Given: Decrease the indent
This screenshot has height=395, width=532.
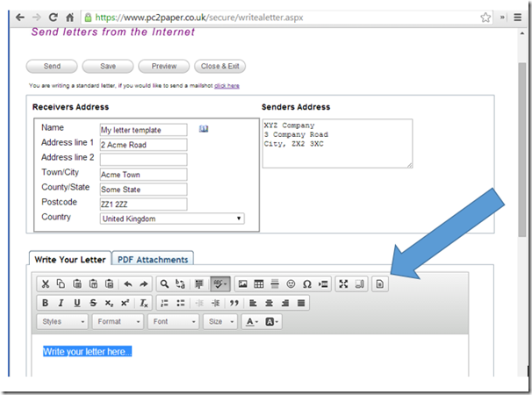Looking at the screenshot, I should [199, 303].
